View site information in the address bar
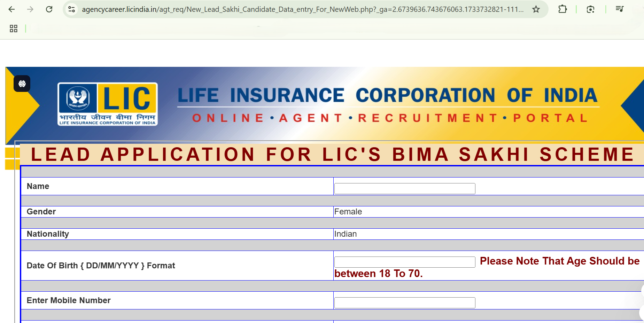 71,9
